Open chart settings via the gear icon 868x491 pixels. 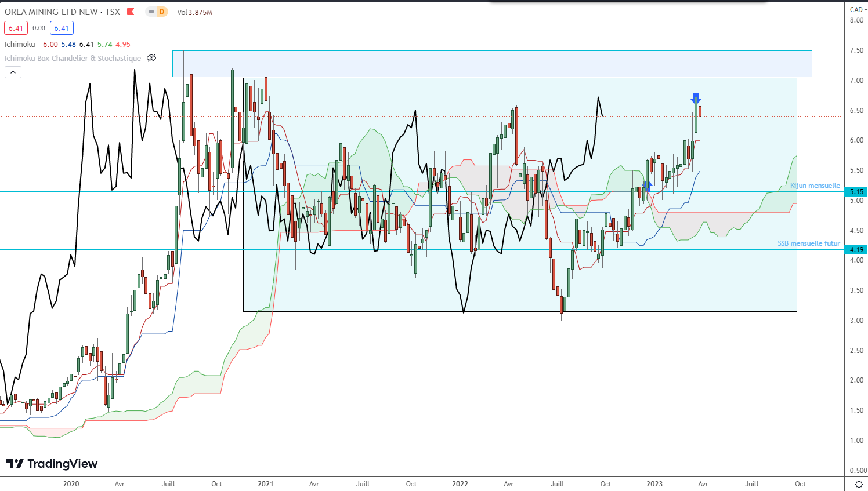tap(859, 484)
